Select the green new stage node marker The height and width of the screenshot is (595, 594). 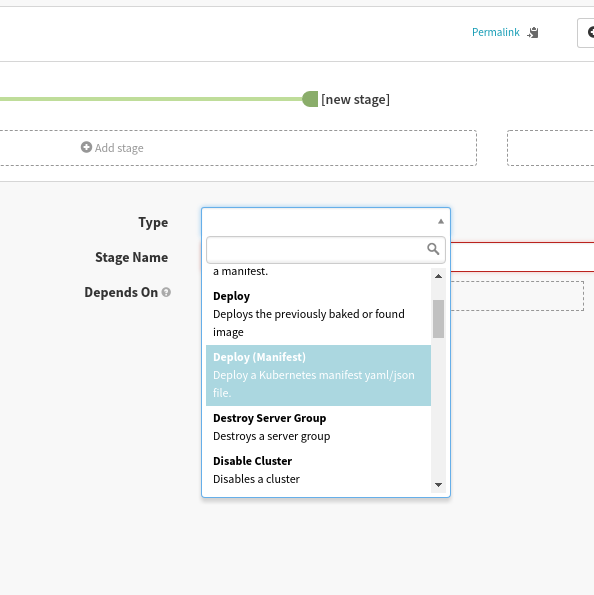[x=310, y=99]
